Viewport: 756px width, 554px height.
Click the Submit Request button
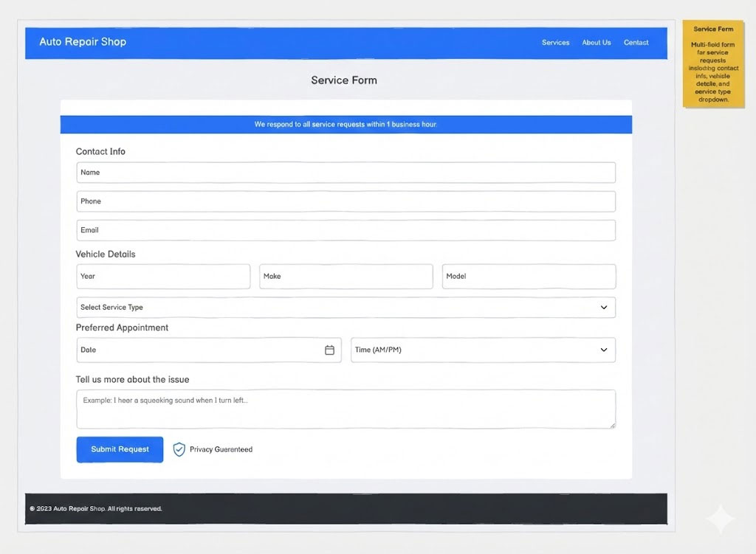pos(119,449)
